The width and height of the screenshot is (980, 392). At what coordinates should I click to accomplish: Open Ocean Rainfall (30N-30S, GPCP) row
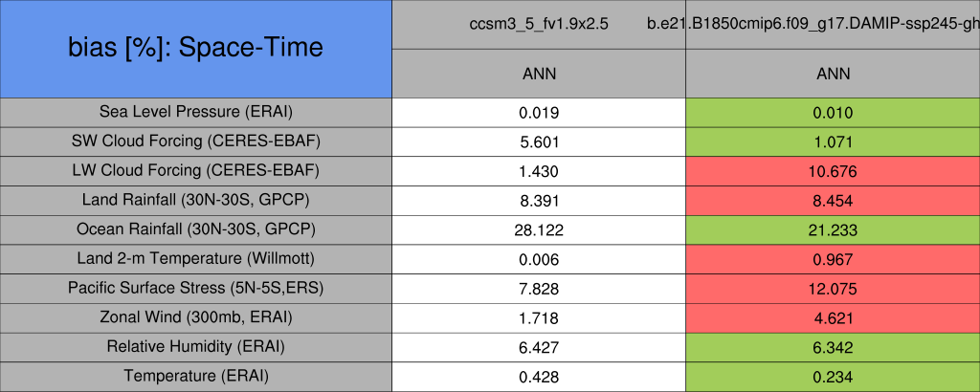click(x=195, y=230)
